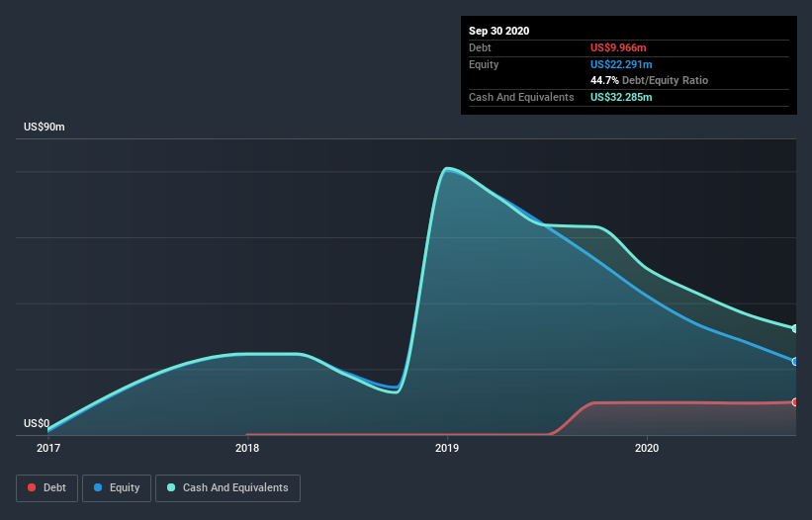812x520 pixels.
Task: Toggle the Debt legend button
Action: (47, 488)
